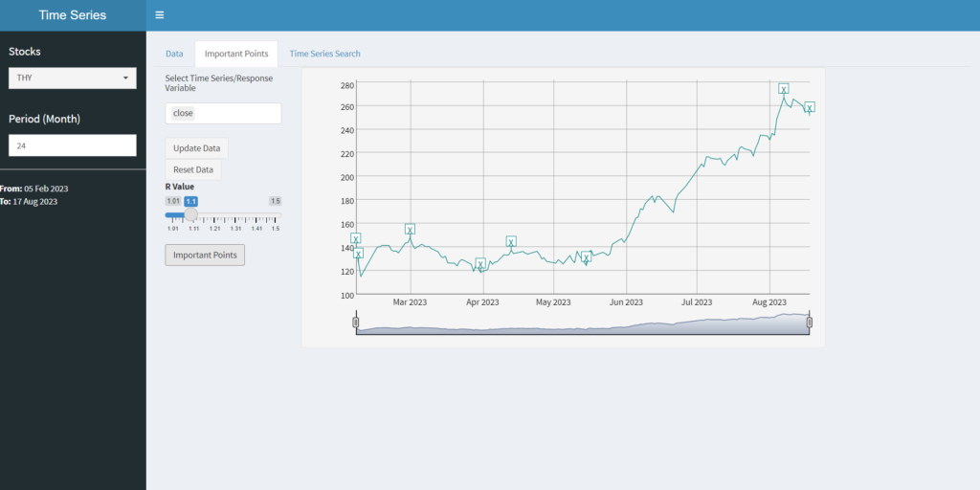Viewport: 980px width, 490px height.
Task: Select the last X marker at chart end
Action: click(810, 107)
